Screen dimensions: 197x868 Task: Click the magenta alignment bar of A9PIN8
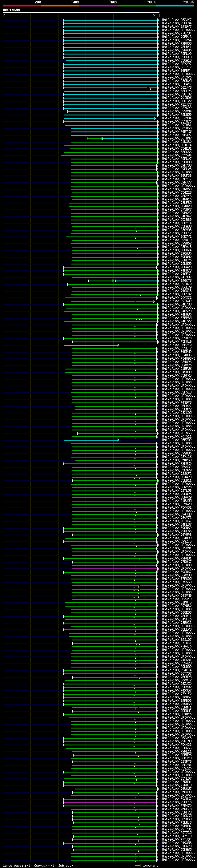[x=111, y=741]
